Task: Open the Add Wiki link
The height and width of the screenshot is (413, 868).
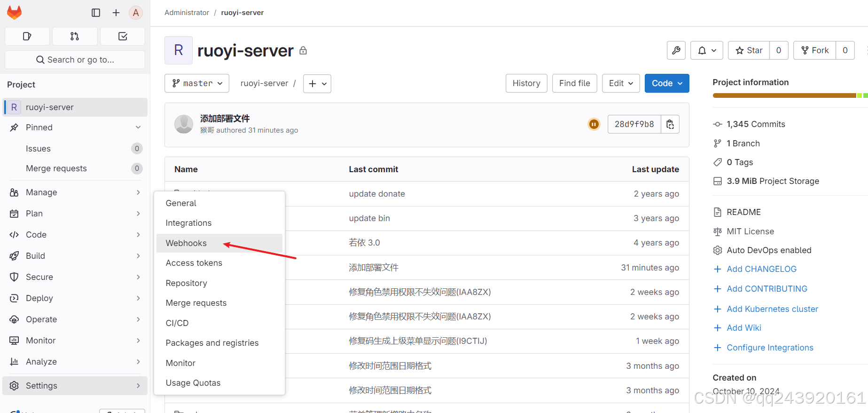Action: pyautogui.click(x=744, y=328)
